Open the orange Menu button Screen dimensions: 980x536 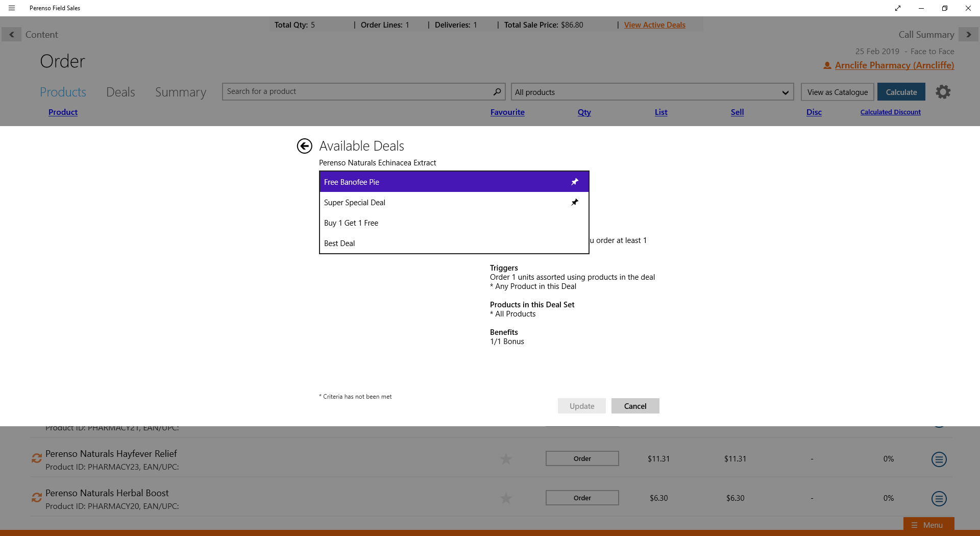(x=928, y=525)
